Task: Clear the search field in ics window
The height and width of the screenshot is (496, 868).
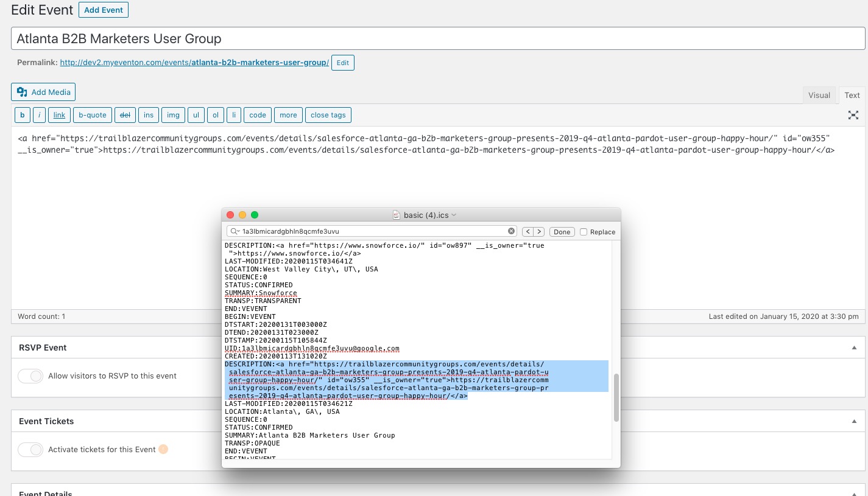Action: pyautogui.click(x=512, y=231)
